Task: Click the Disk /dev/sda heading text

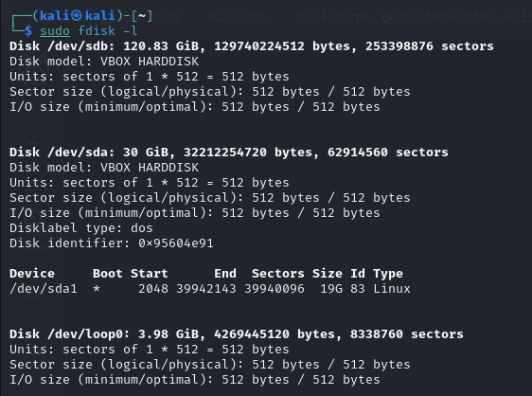Action: coord(62,152)
